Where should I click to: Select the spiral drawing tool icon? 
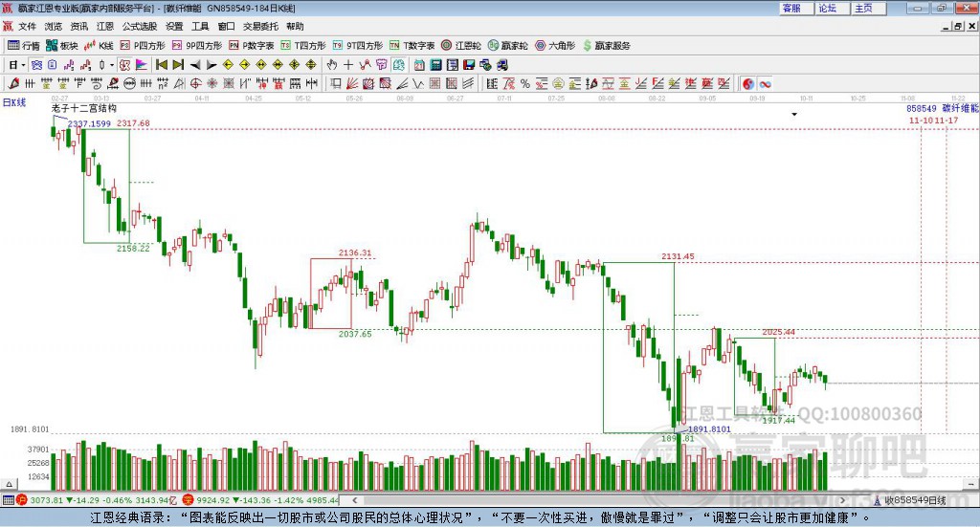coord(97,83)
